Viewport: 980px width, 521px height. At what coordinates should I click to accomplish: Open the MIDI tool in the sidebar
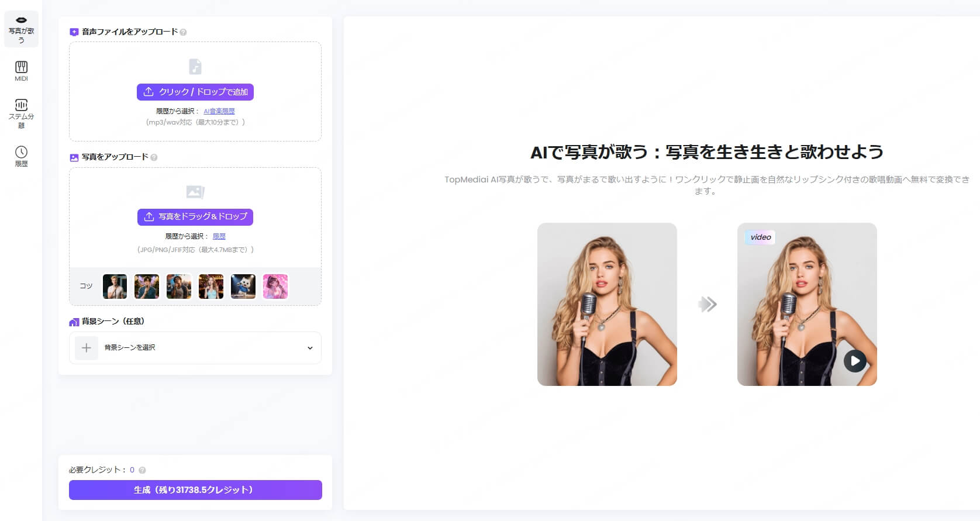[21, 71]
